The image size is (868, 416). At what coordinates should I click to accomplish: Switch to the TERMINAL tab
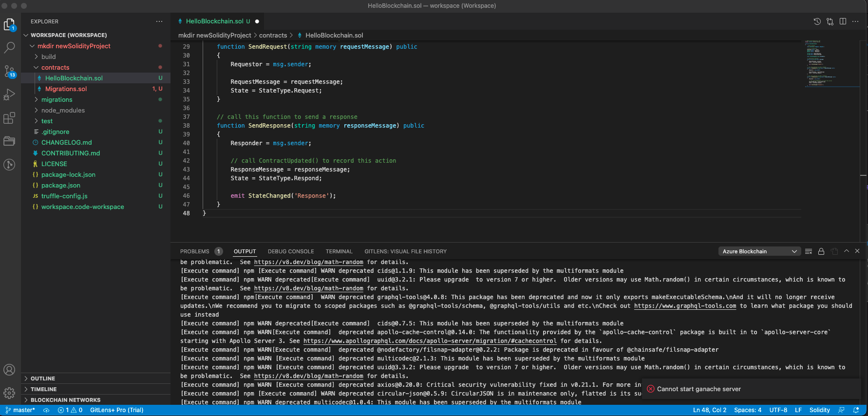[339, 251]
